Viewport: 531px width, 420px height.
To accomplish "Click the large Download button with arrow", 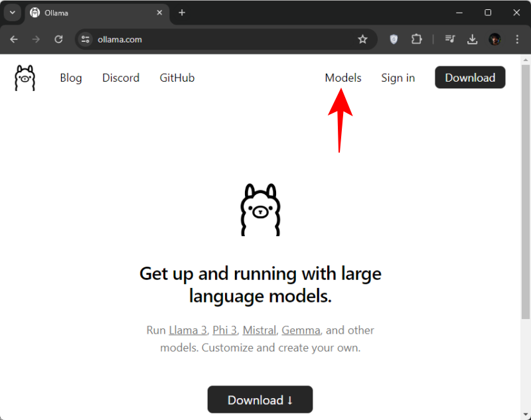I will (x=260, y=399).
